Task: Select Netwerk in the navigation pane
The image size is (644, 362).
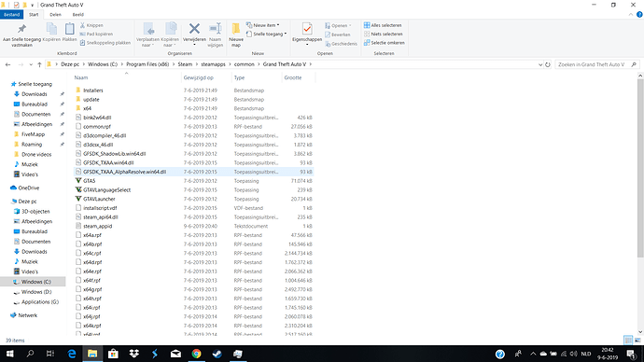Action: tap(27, 315)
